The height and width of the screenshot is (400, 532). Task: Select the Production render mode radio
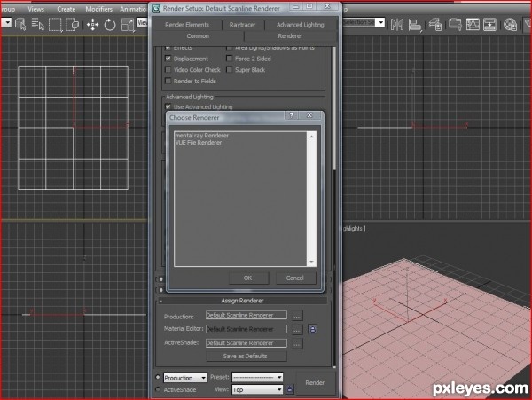[158, 377]
